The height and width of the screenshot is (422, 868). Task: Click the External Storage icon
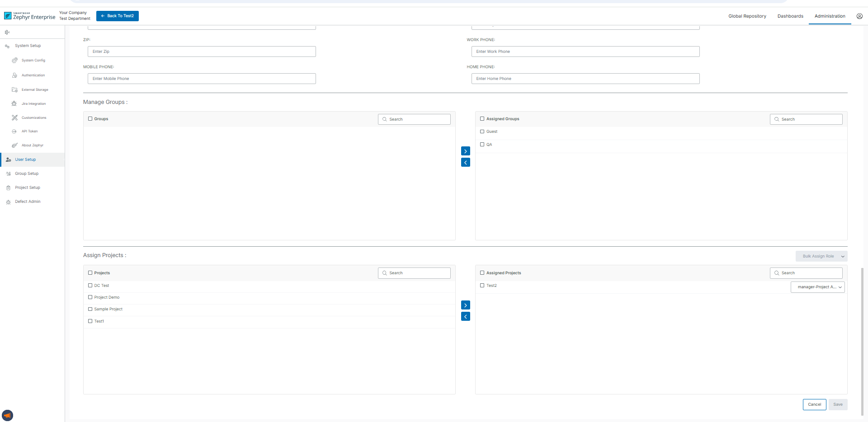[x=14, y=89]
